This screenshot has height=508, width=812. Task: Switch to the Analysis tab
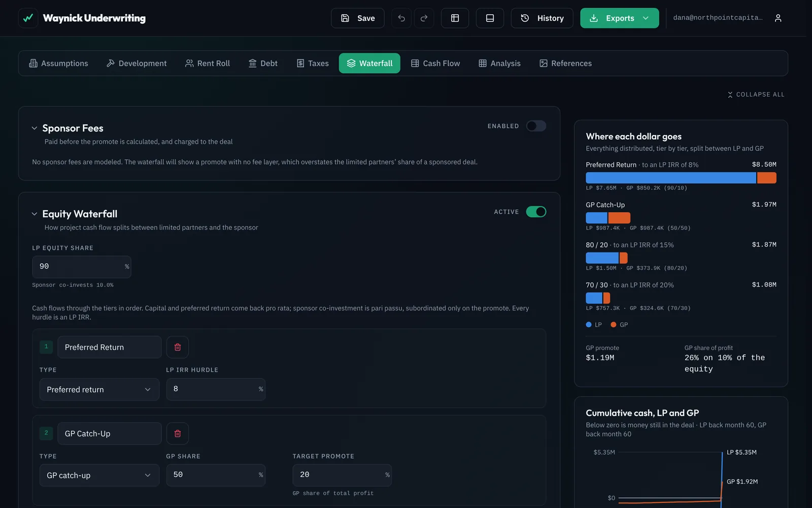click(500, 63)
